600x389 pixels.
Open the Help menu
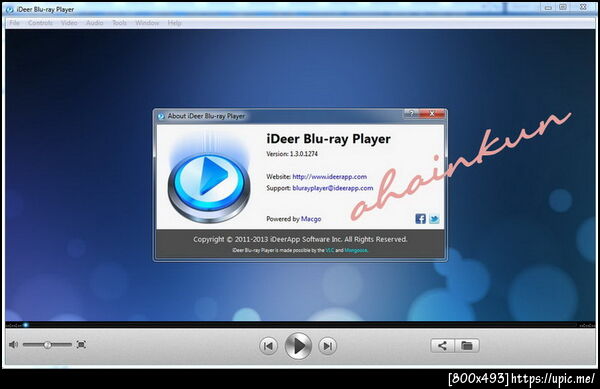(174, 23)
